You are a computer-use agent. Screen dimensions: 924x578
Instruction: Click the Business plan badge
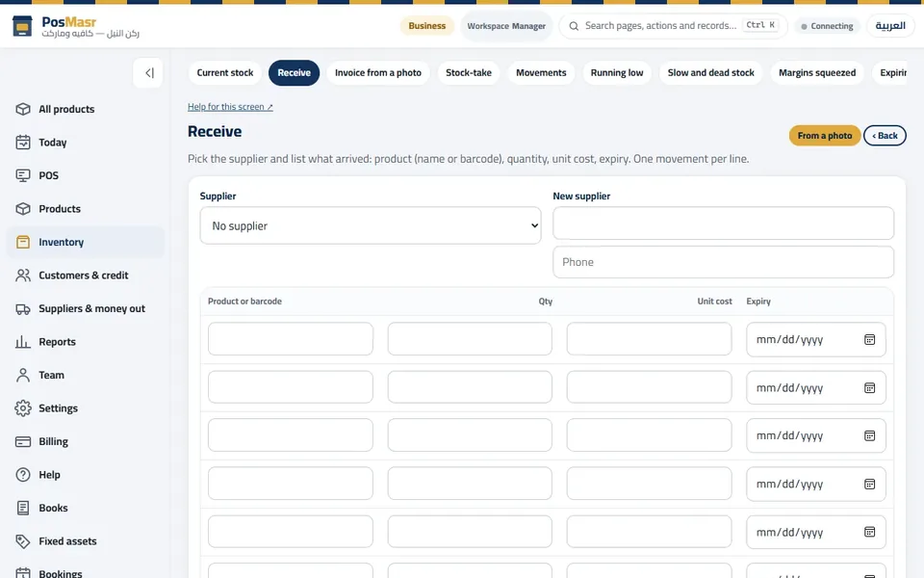[427, 26]
